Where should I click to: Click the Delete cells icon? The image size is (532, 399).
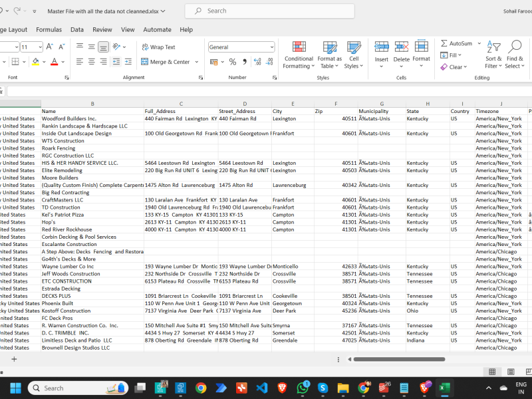tap(402, 47)
